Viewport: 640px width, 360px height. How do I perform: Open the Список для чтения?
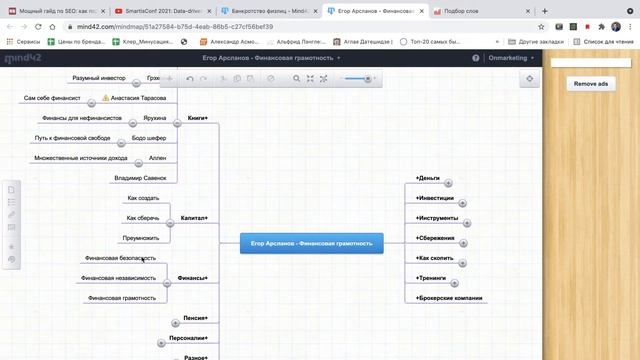pos(604,42)
